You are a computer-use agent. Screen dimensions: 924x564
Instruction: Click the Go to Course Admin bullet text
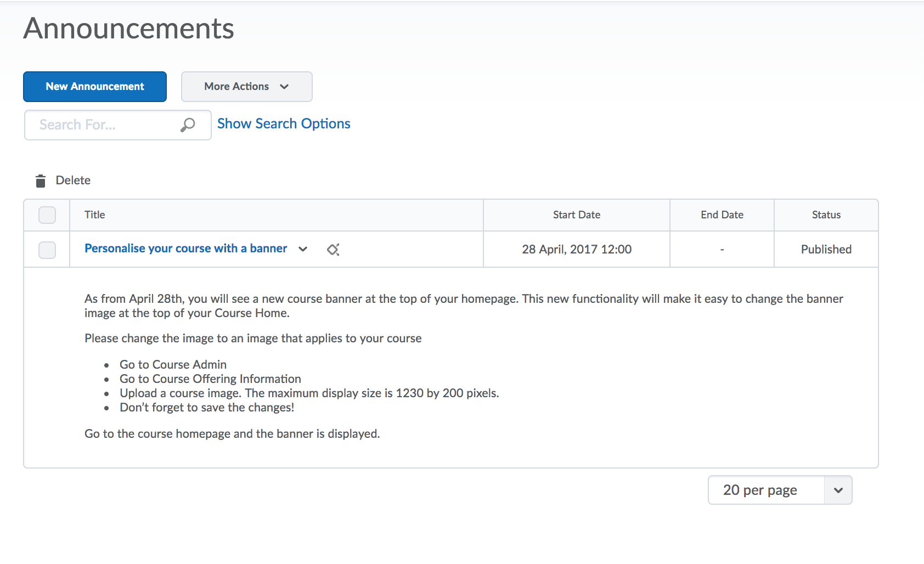(173, 365)
